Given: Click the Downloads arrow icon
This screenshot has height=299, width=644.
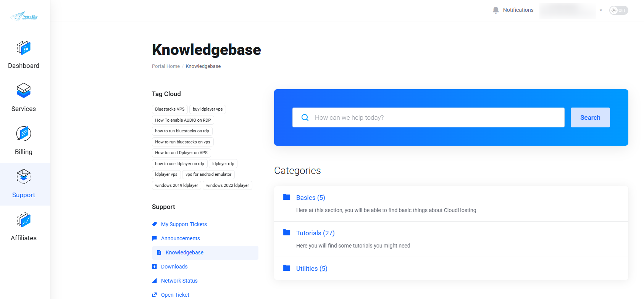Looking at the screenshot, I should (155, 267).
